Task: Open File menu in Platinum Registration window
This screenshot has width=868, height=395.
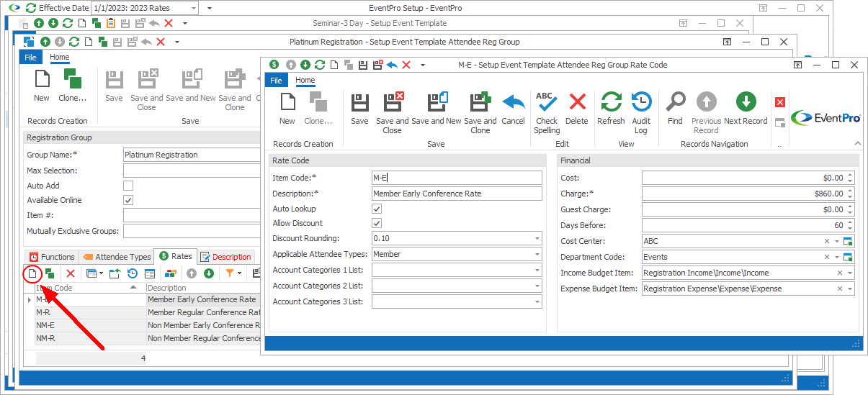Action: pyautogui.click(x=30, y=58)
